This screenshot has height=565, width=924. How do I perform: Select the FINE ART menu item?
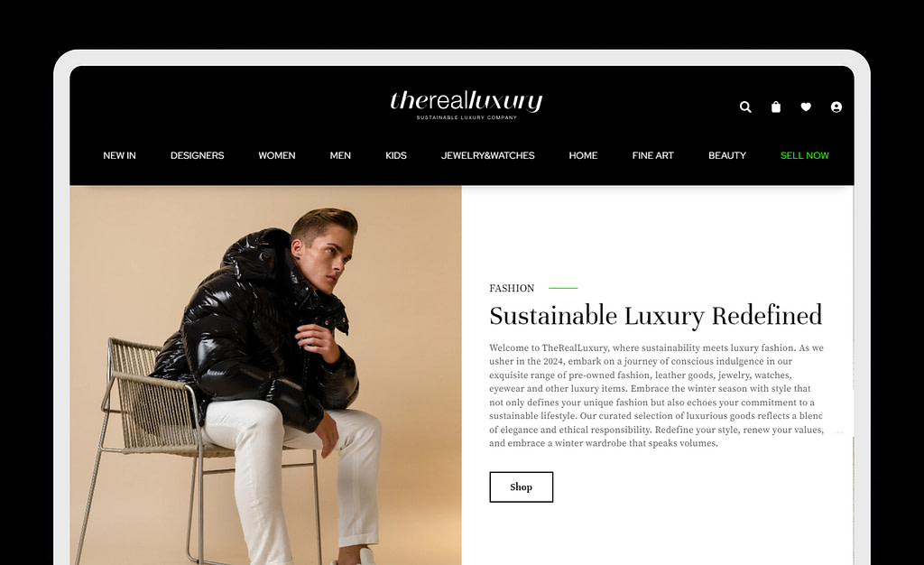coord(653,155)
